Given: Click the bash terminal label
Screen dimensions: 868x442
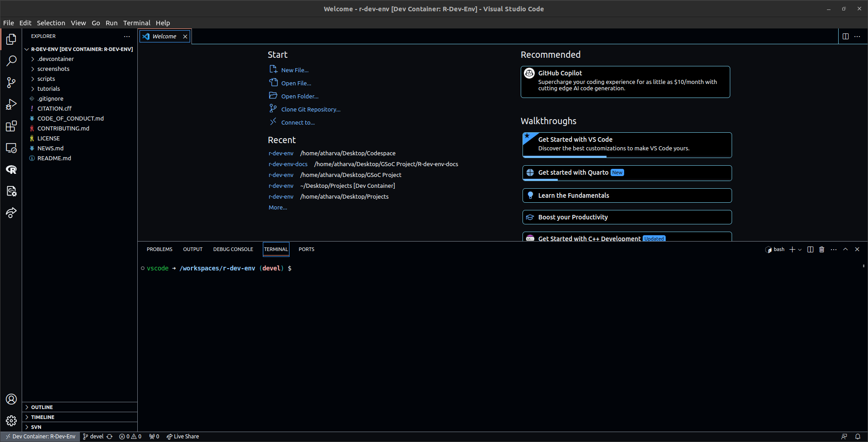Looking at the screenshot, I should [x=775, y=249].
